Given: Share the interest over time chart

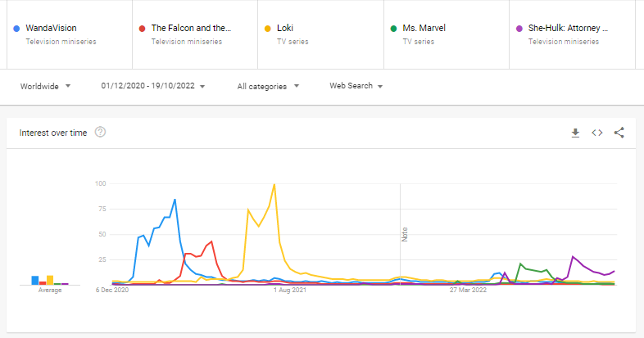Looking at the screenshot, I should (619, 133).
